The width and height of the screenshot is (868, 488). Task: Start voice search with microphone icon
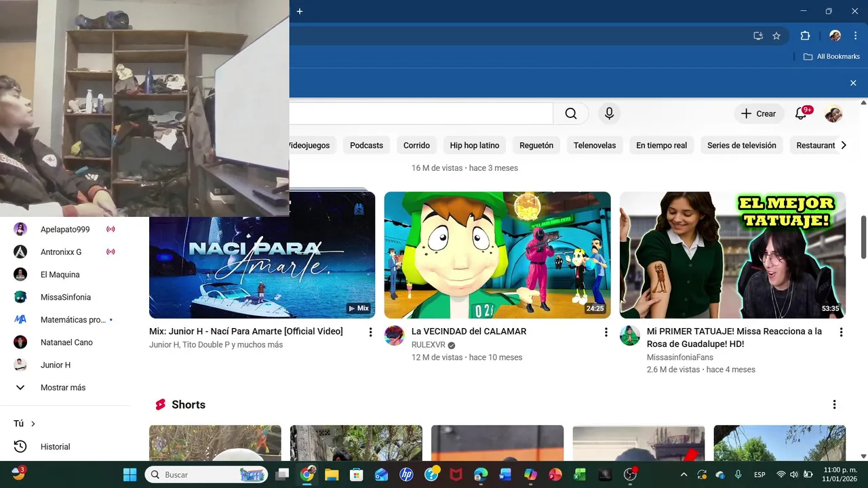[609, 114]
